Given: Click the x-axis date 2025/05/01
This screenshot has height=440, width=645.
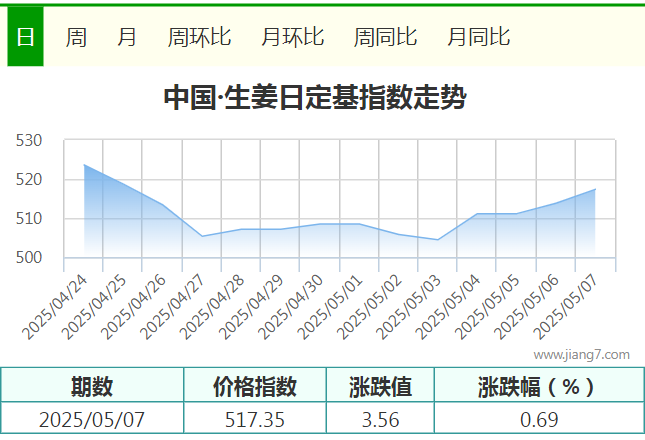Looking at the screenshot, I should (330, 307).
